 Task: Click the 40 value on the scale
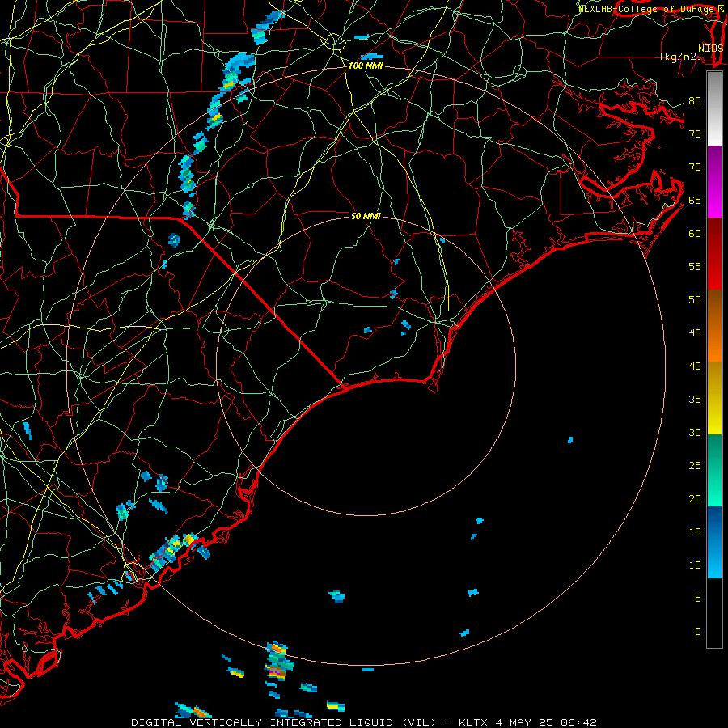695,366
